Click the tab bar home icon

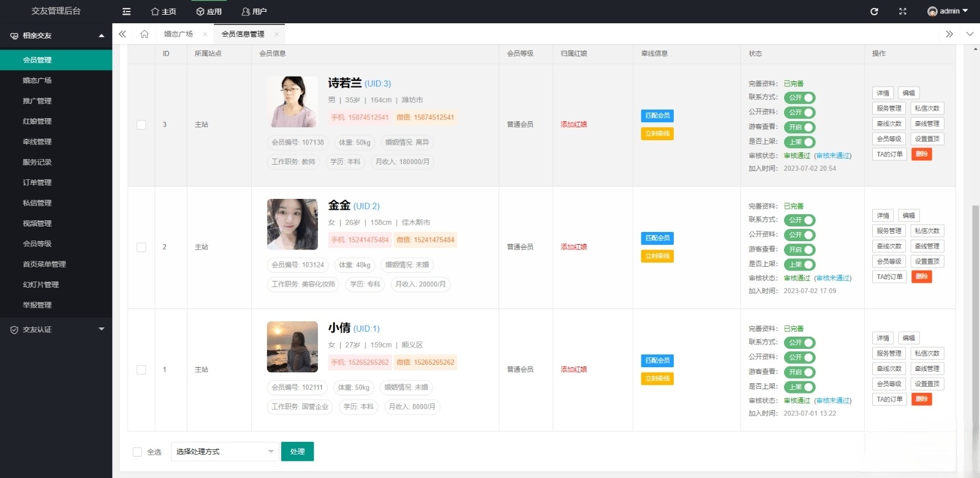(145, 34)
